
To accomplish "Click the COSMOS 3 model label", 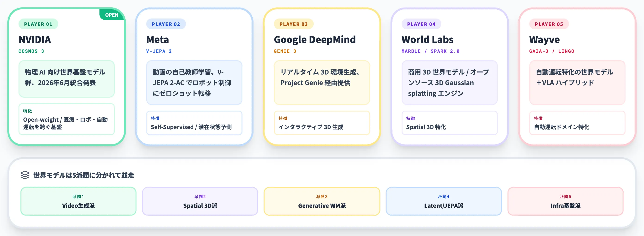I will (x=31, y=51).
